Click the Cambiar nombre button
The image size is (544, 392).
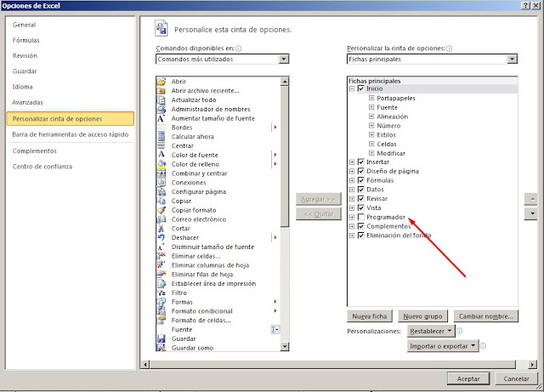coord(485,316)
